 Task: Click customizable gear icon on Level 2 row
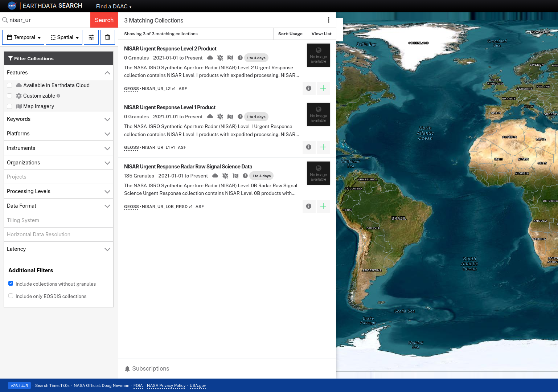point(220,58)
